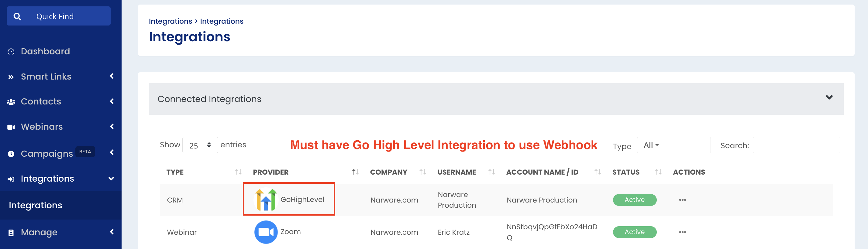The image size is (868, 249).
Task: Click the Integrations sign-in arrow icon
Action: 11,179
